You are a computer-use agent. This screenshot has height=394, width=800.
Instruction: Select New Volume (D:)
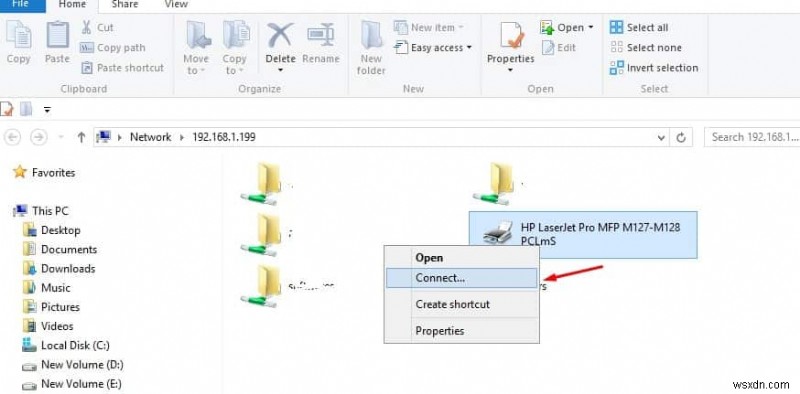(x=73, y=365)
